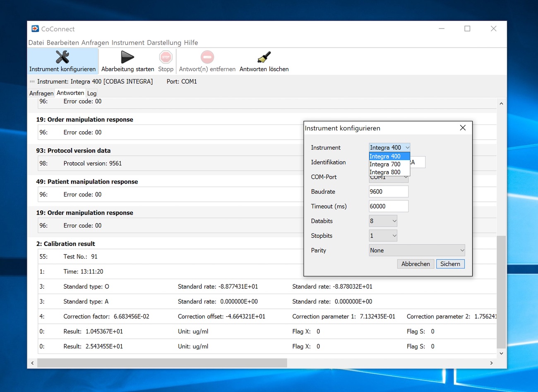
Task: Select the 'Correction factor: 6.683456E-02' cell
Action: [x=106, y=316]
